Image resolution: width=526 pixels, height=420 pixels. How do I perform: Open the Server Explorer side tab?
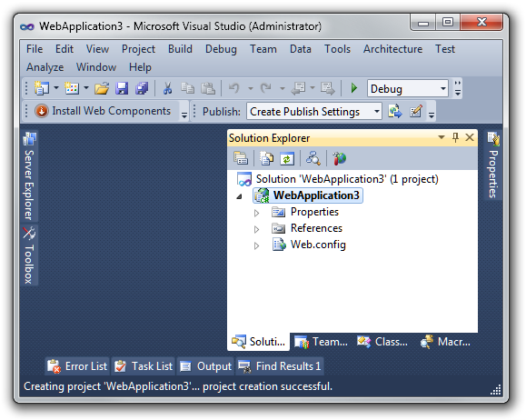pos(29,176)
